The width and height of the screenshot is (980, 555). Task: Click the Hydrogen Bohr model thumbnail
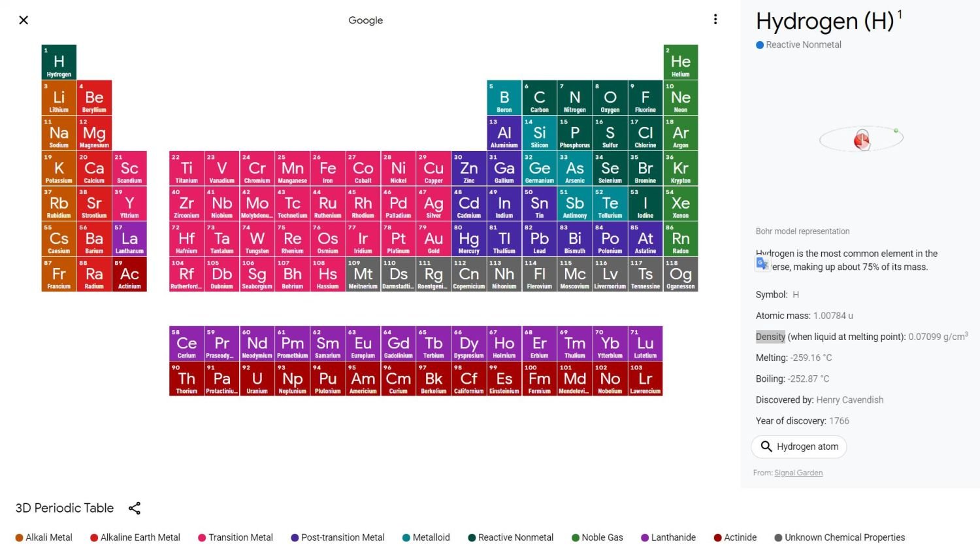tap(861, 139)
